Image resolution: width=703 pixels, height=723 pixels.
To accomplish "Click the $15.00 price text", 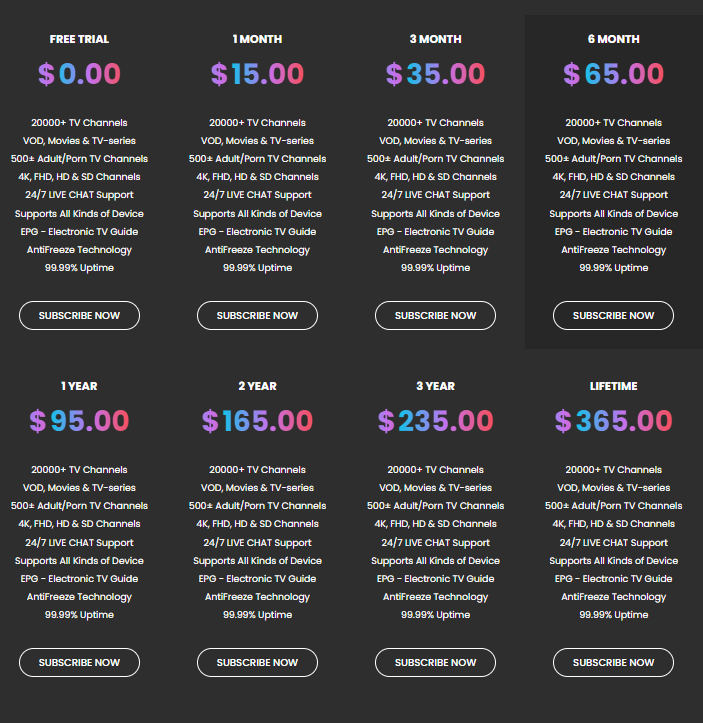I will (257, 74).
